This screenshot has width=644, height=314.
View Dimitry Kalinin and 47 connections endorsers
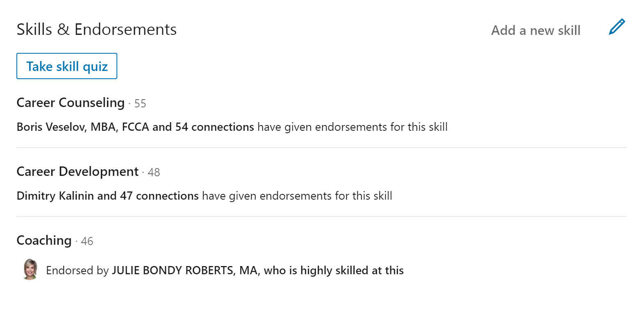108,196
